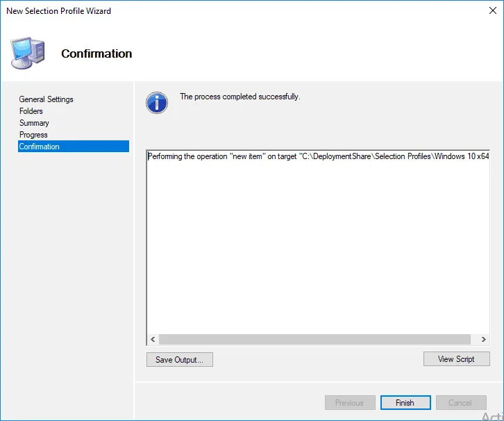
Task: Select the highlighted Confirmation step
Action: (x=74, y=147)
